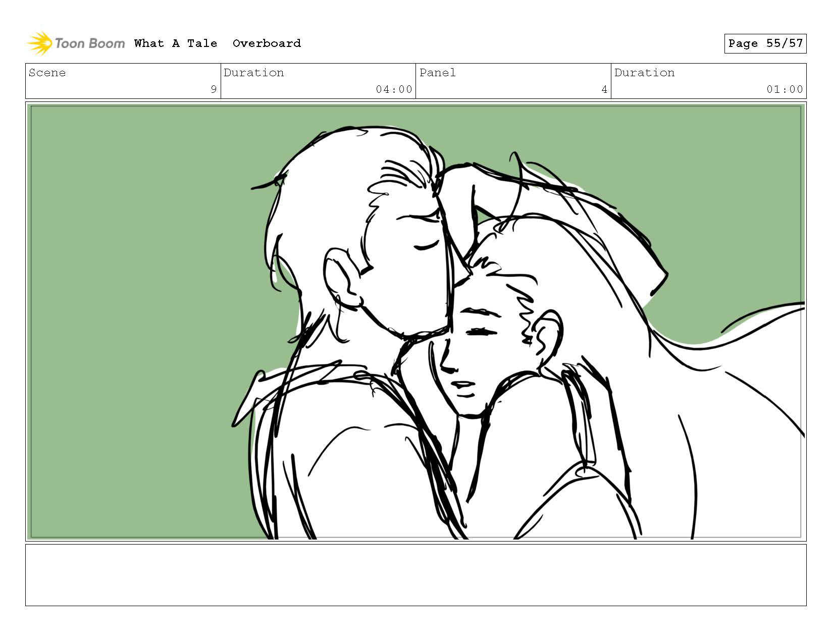The width and height of the screenshot is (832, 644).
Task: Click the storyboard panel sketch thumbnail
Action: [x=416, y=321]
